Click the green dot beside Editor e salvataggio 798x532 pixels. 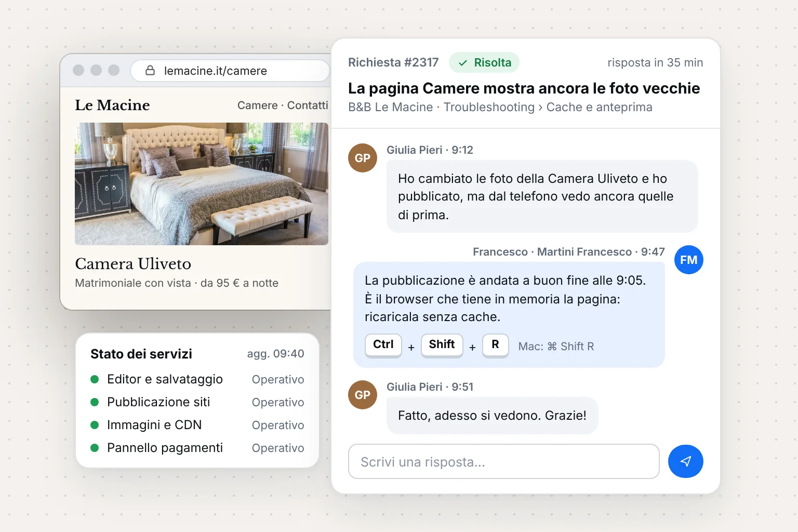click(x=95, y=379)
